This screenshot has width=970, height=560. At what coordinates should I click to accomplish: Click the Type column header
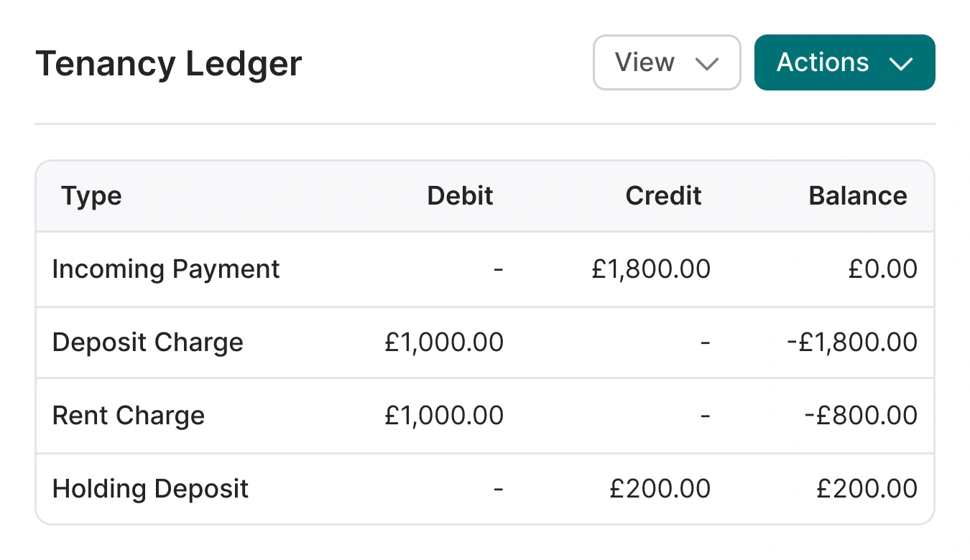(91, 196)
